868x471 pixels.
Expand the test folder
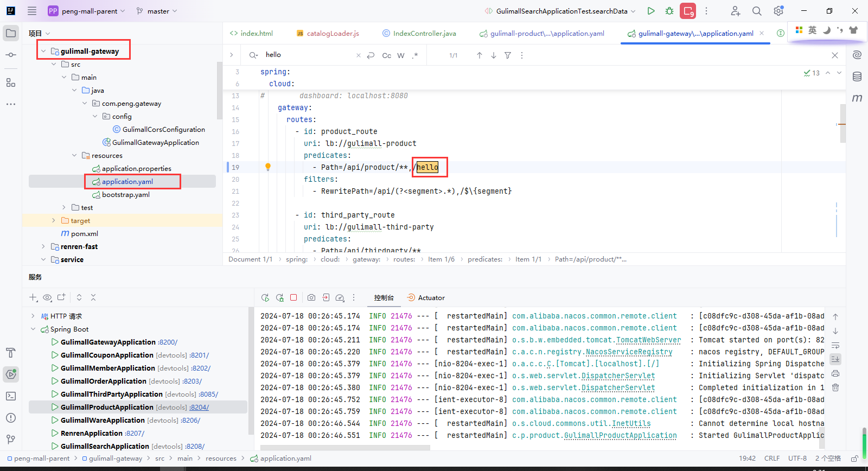coord(64,207)
